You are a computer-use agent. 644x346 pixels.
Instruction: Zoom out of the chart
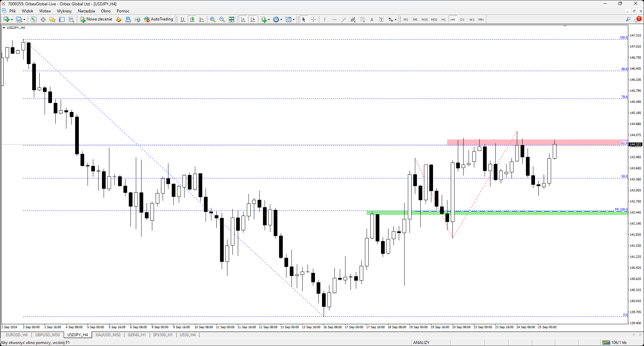pos(222,19)
